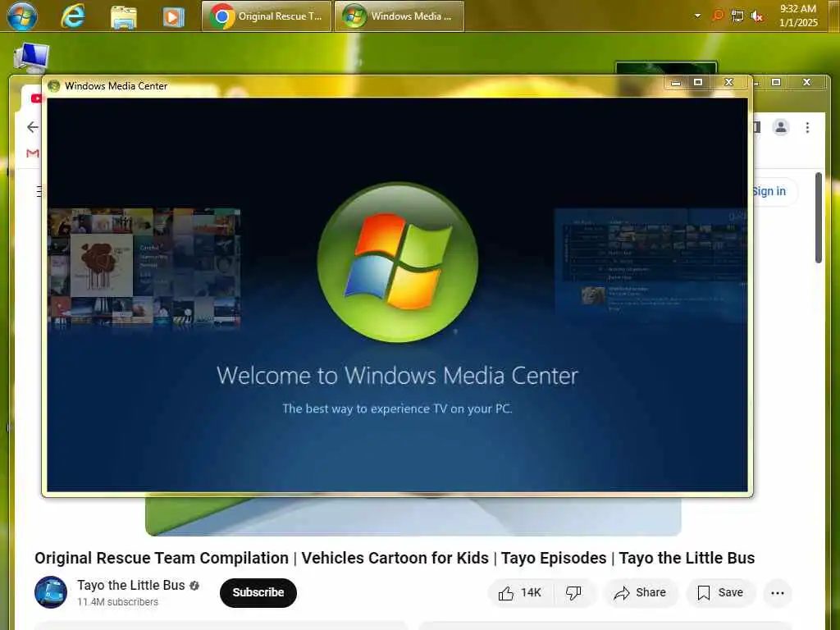Image resolution: width=840 pixels, height=630 pixels.
Task: Open the Gmail bookmark in Chrome
Action: (x=33, y=153)
